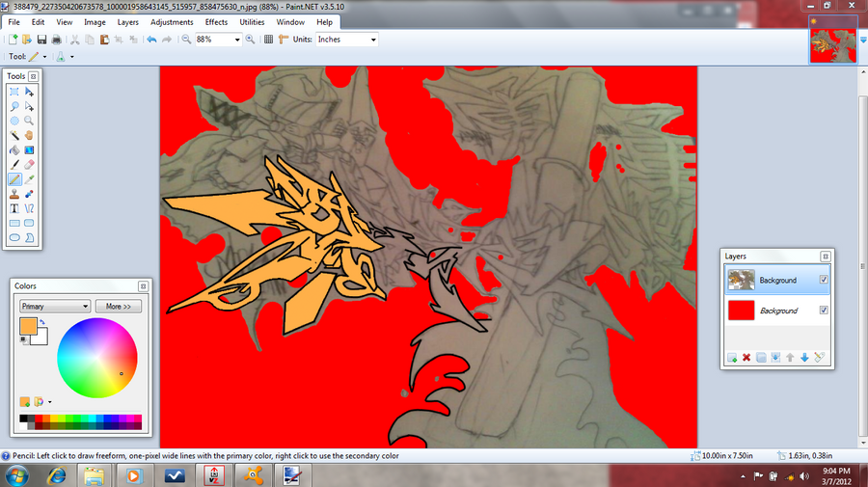Toggle visibility of the red Background layer
Image resolution: width=868 pixels, height=487 pixels.
click(x=824, y=310)
